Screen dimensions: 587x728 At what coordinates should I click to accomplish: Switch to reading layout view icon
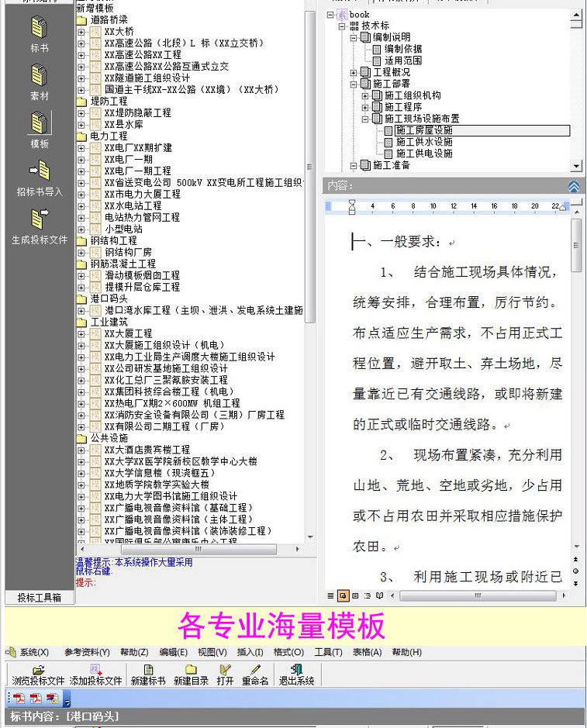379,595
